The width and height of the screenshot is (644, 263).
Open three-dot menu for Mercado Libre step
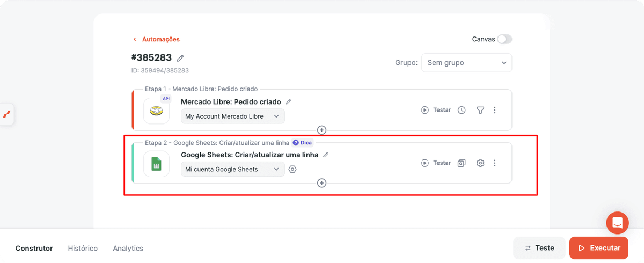(495, 110)
